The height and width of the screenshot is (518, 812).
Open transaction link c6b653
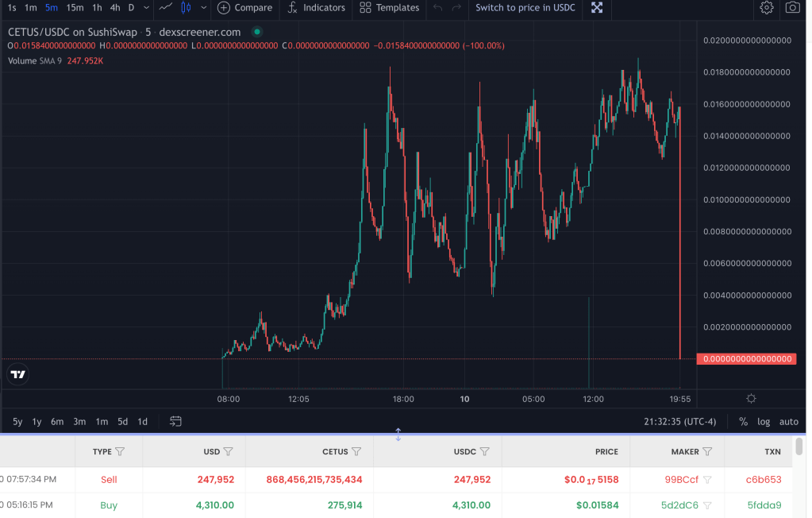[764, 479]
